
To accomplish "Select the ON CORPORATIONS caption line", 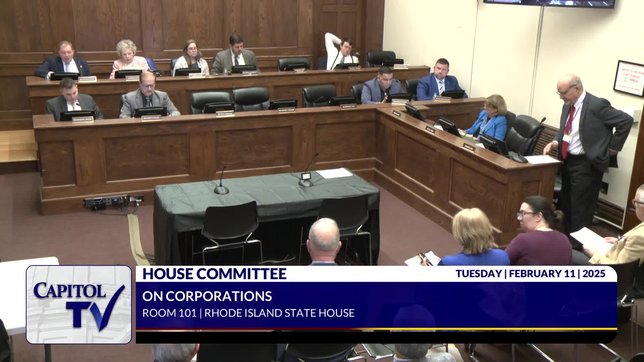I will point(207,296).
